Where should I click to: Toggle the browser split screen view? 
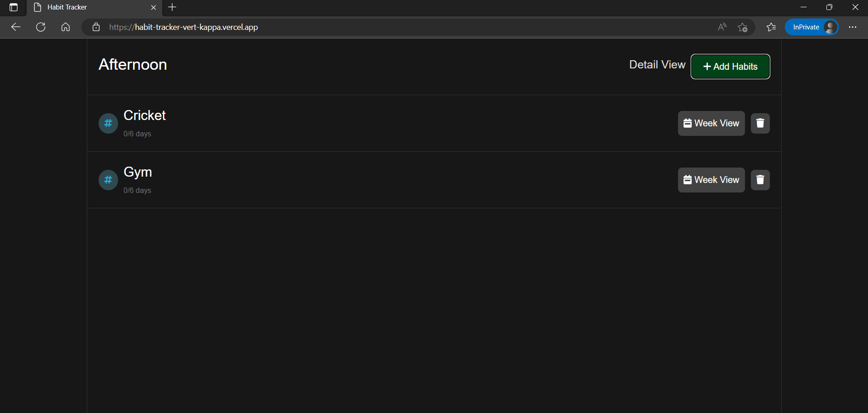coord(13,7)
